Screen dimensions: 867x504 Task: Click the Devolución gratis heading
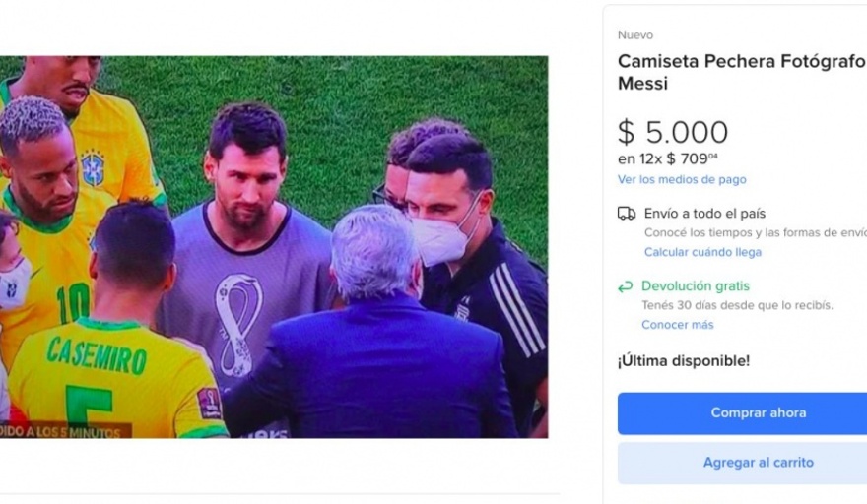pos(696,286)
